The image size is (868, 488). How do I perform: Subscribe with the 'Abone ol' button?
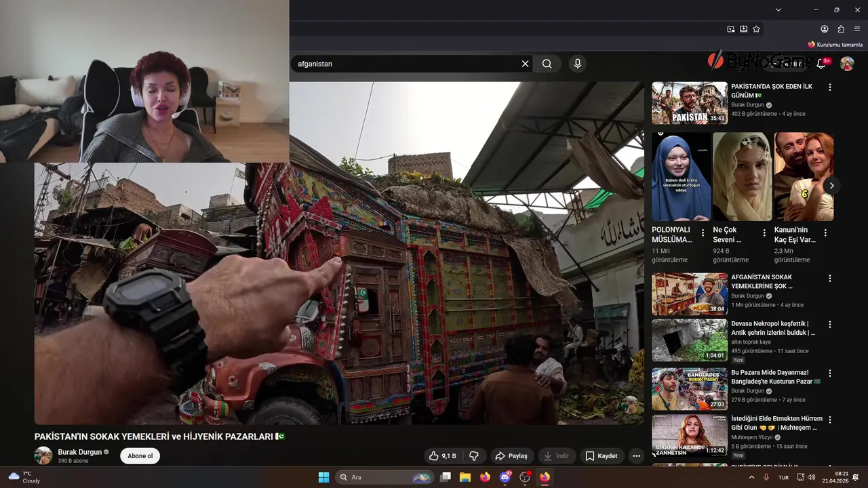(140, 456)
